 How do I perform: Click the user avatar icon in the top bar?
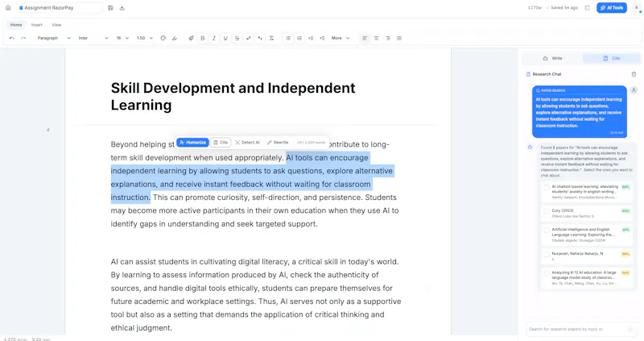coord(637,8)
